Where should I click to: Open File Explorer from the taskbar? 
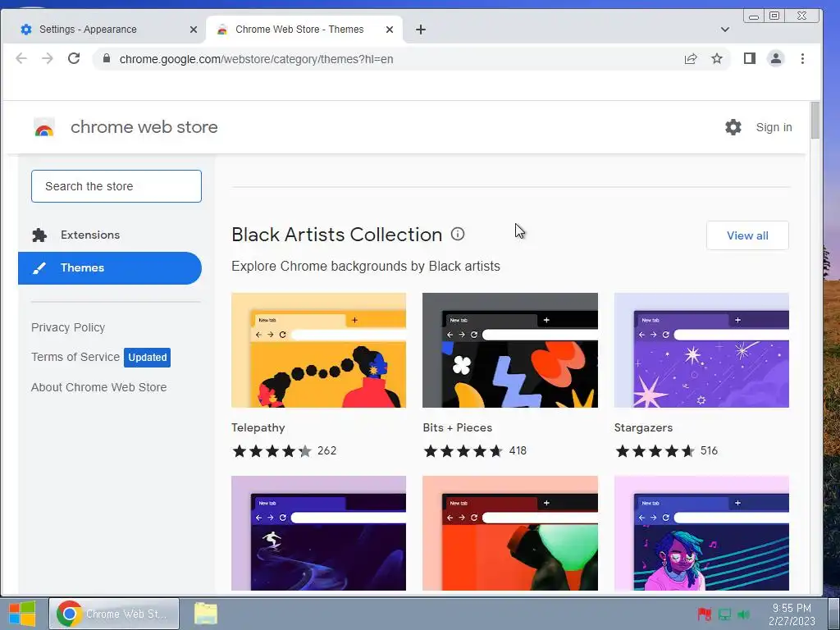point(206,614)
